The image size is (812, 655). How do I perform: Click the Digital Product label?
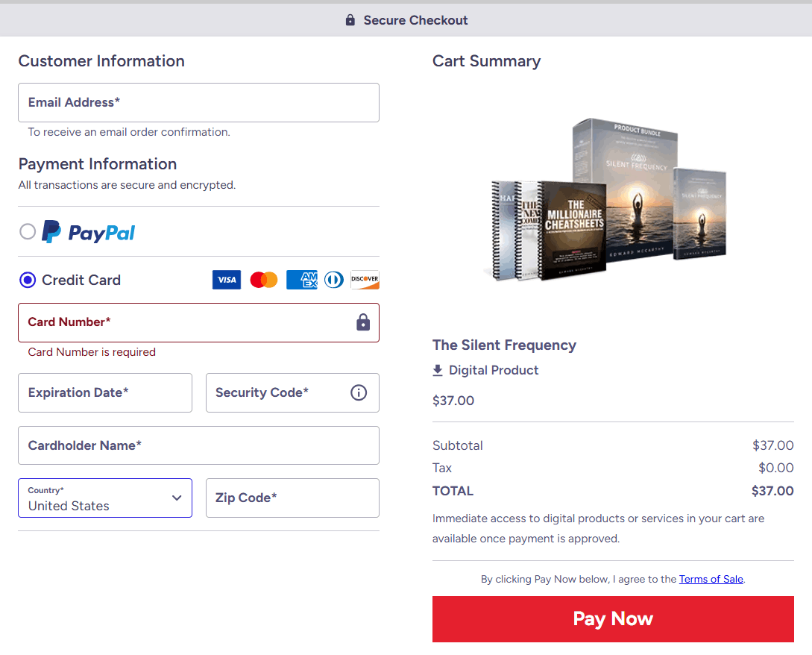[x=494, y=370]
